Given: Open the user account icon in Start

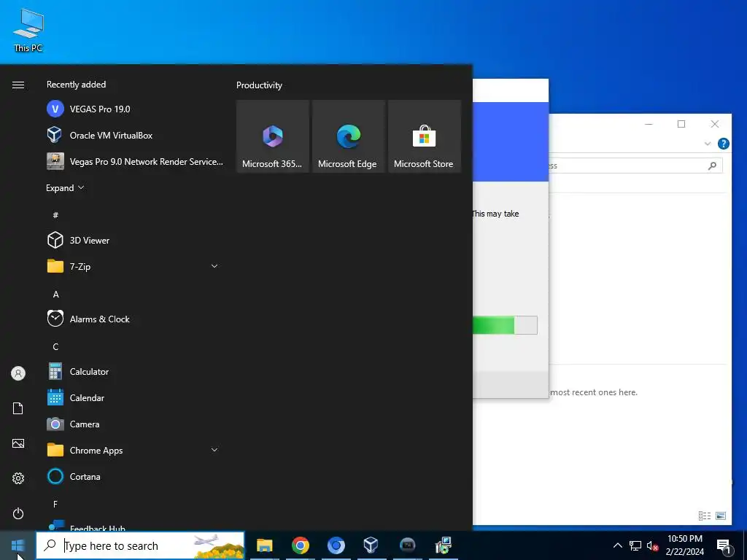Looking at the screenshot, I should point(18,373).
